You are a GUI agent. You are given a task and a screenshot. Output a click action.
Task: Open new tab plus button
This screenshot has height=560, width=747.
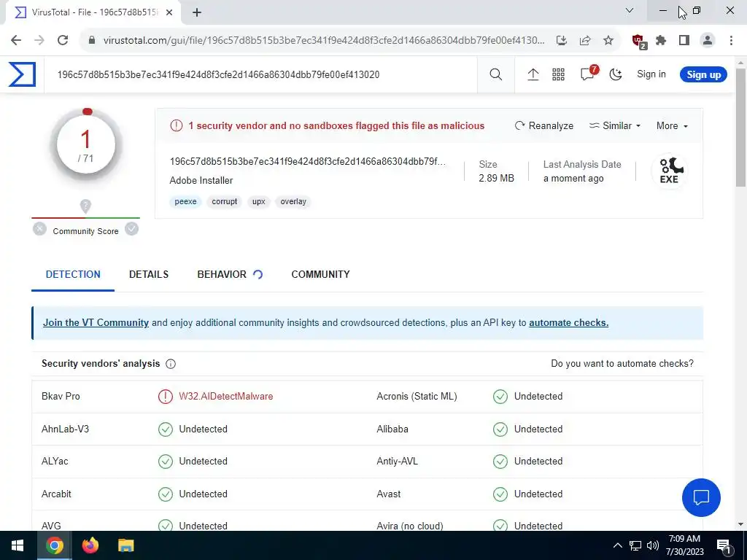pyautogui.click(x=197, y=13)
